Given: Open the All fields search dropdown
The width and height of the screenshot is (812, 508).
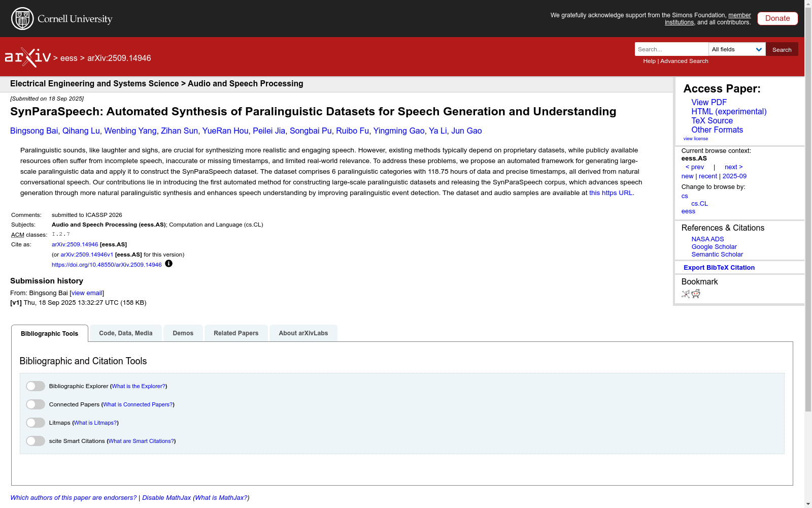Looking at the screenshot, I should (x=737, y=49).
